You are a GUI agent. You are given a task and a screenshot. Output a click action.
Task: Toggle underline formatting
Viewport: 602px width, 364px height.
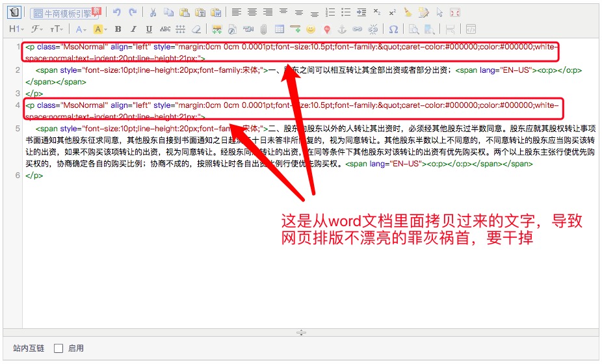pyautogui.click(x=149, y=29)
